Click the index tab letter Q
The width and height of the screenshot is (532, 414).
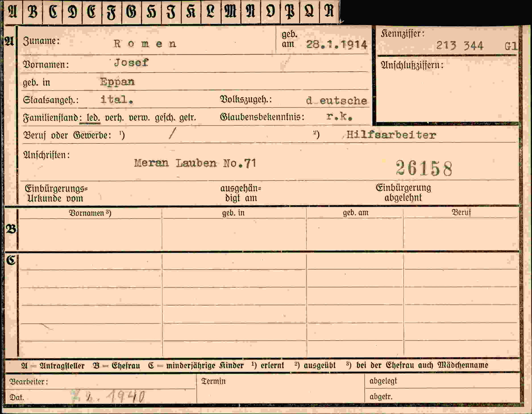(309, 11)
